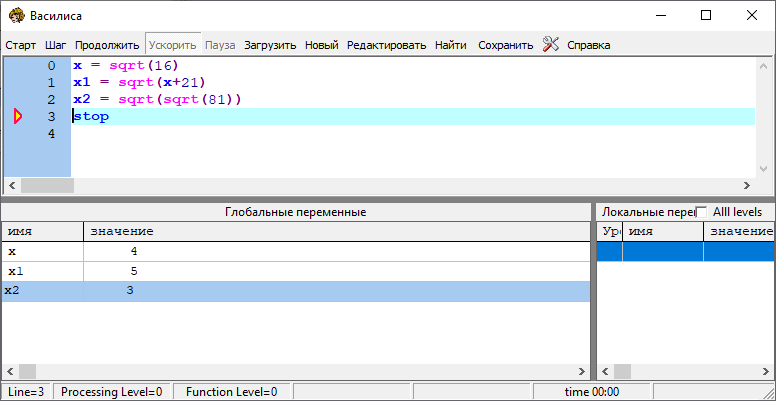Open the Справка help menu
The height and width of the screenshot is (401, 776).
588,45
